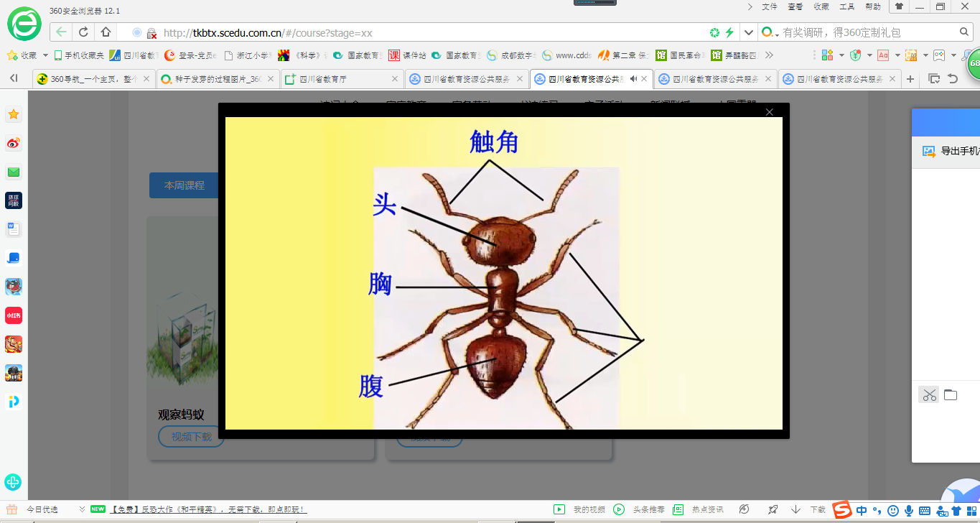Click the restore closed tab undo icon
The width and height of the screenshot is (980, 523).
click(953, 79)
